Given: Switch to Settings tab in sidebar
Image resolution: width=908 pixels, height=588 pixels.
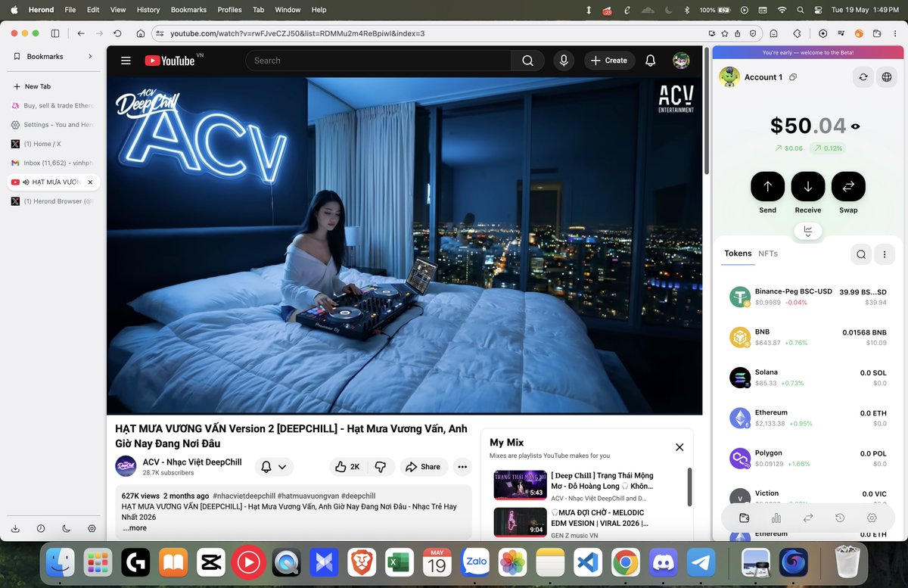Looking at the screenshot, I should coord(53,125).
